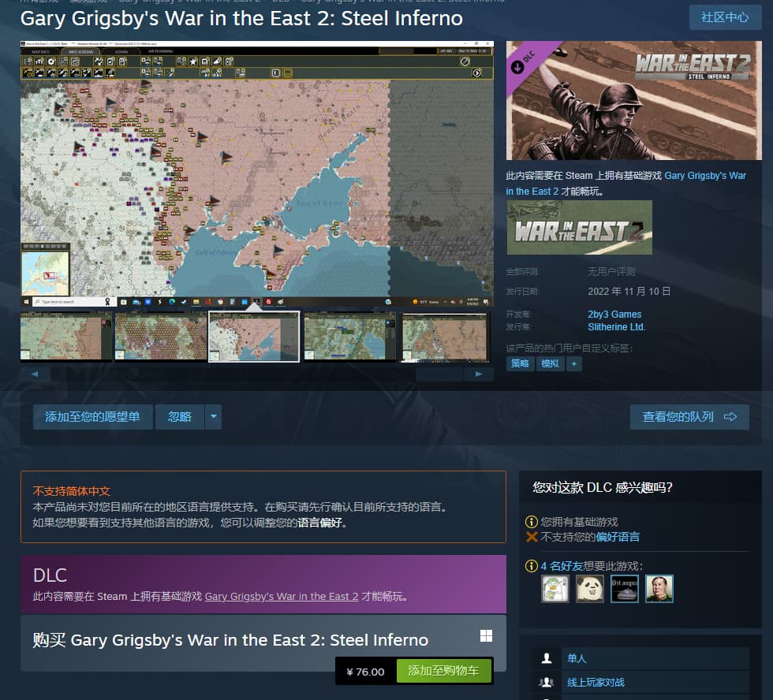Click the single-player person icon
The width and height of the screenshot is (773, 700).
click(546, 658)
